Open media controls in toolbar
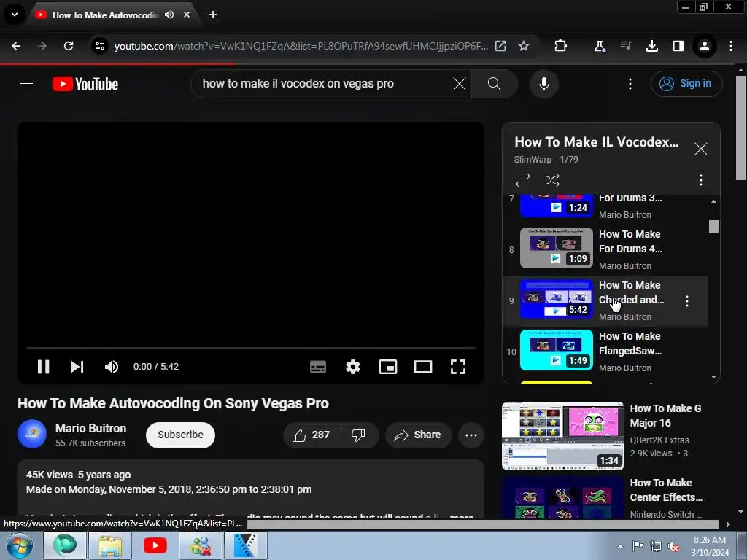 tap(625, 46)
